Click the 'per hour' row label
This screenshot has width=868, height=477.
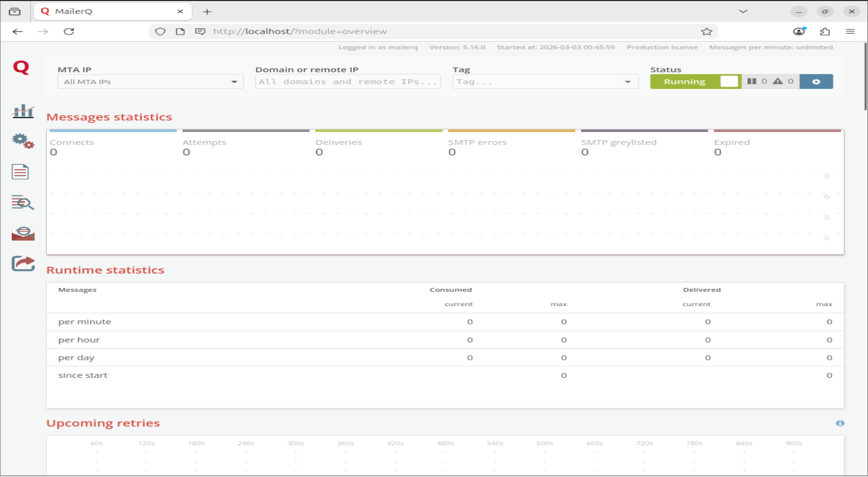[79, 340]
